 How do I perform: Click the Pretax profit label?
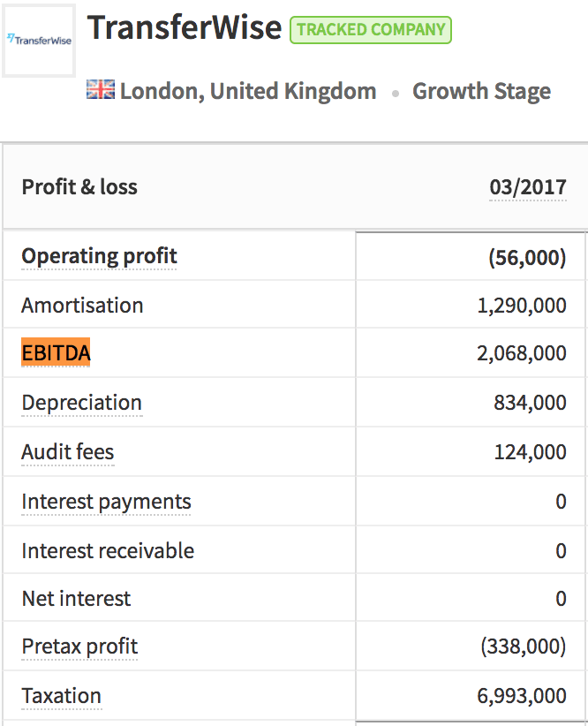(79, 647)
